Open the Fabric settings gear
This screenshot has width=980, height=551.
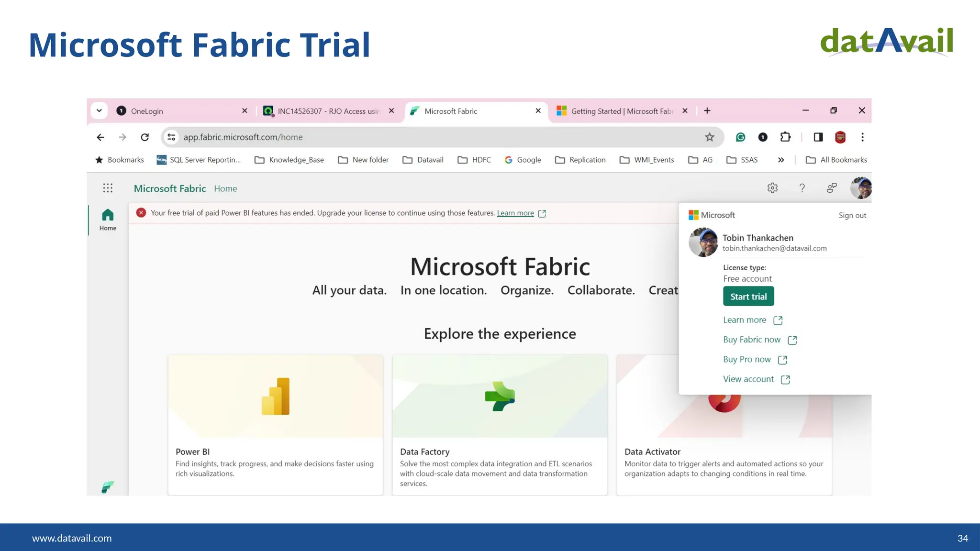(772, 188)
